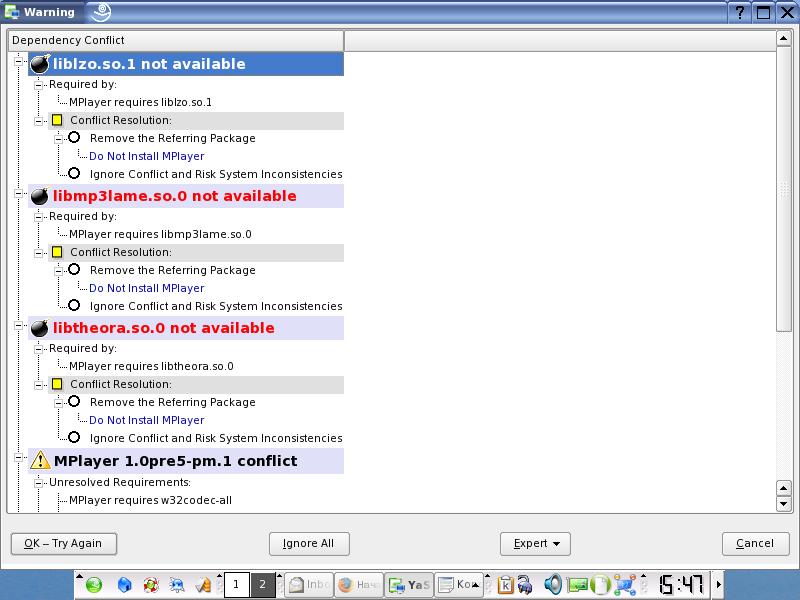Image resolution: width=800 pixels, height=600 pixels.
Task: Open the SUSE start menu in the panel
Action: [93, 585]
